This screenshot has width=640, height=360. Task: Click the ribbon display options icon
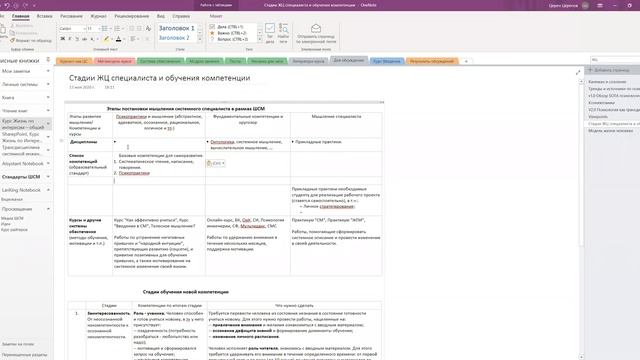coord(600,5)
